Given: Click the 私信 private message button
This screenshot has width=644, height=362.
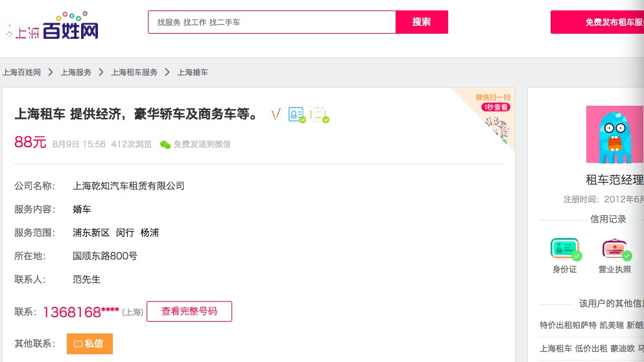Looking at the screenshot, I should [89, 344].
